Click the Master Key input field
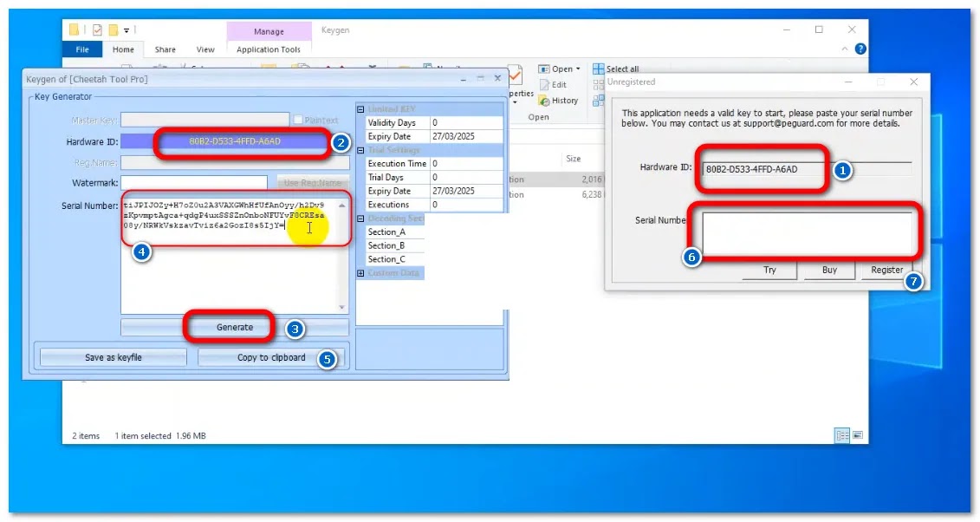This screenshot has width=980, height=522. [x=205, y=120]
